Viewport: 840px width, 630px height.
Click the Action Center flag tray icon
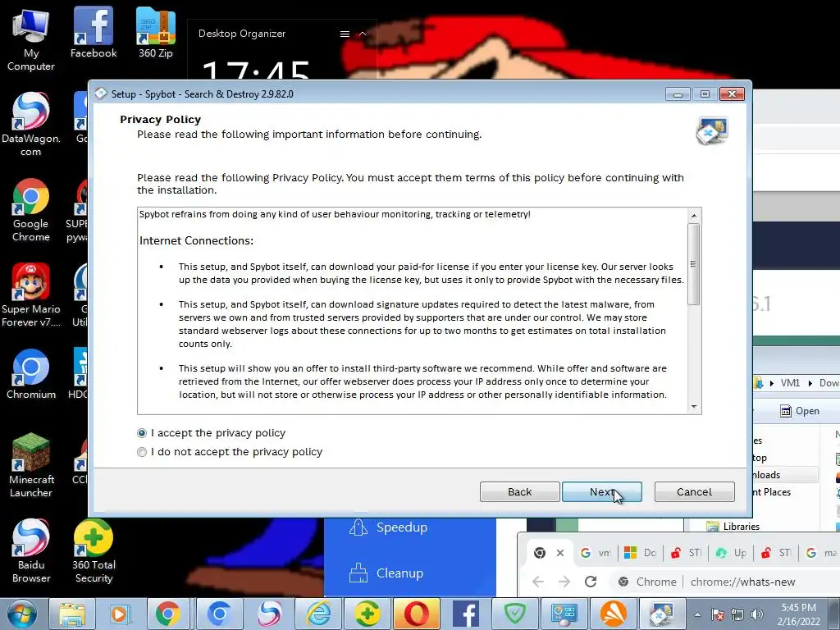click(718, 614)
